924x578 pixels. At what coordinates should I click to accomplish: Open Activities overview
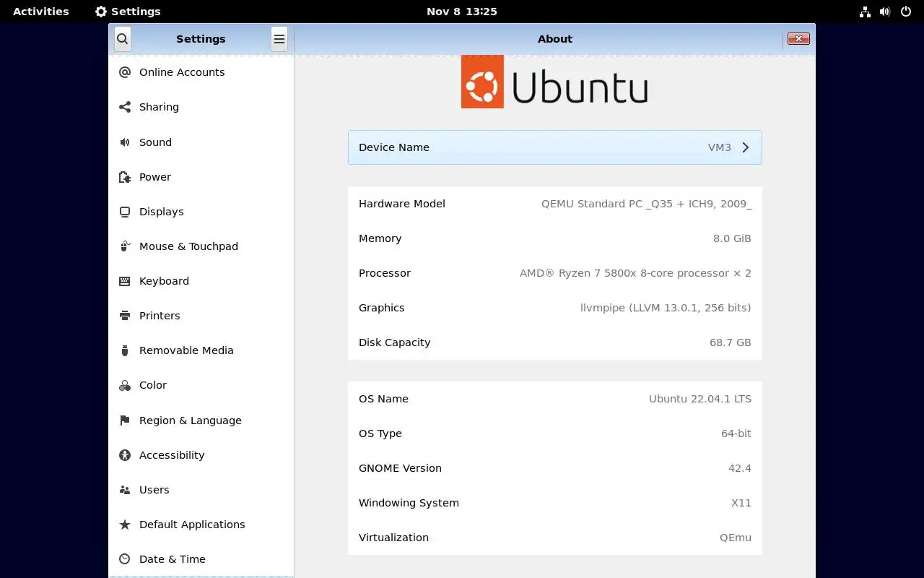pyautogui.click(x=41, y=12)
